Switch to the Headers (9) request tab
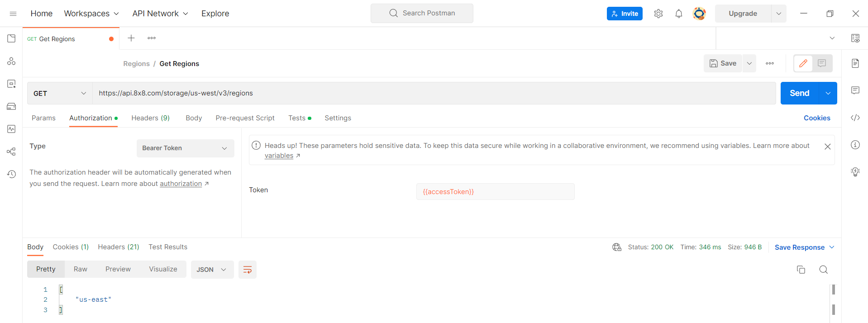 click(x=150, y=118)
